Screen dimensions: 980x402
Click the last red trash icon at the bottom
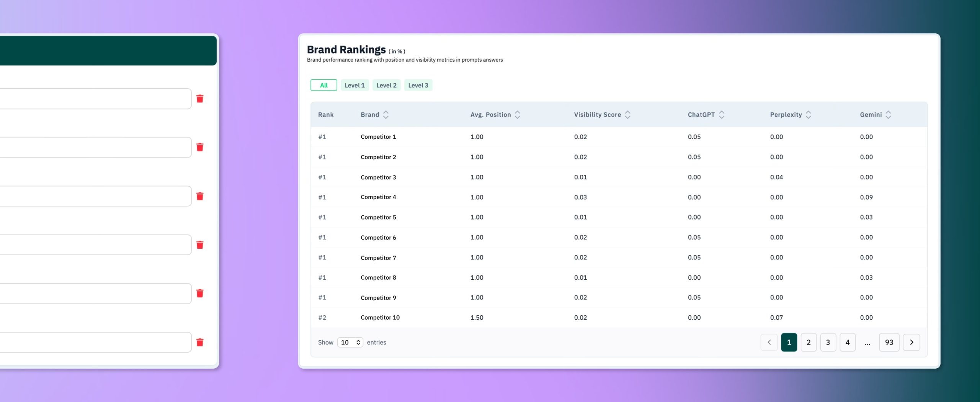point(200,342)
